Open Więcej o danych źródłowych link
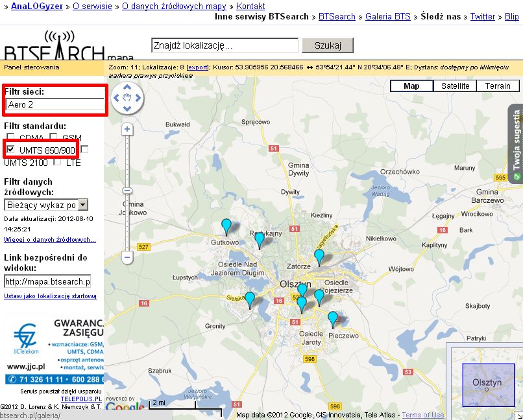523x420 pixels. (50, 239)
